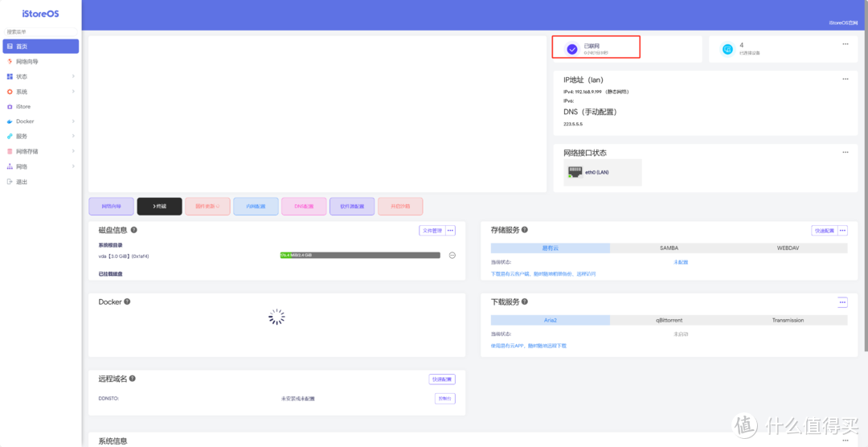Open the more menu next to 文件管理

coord(450,231)
